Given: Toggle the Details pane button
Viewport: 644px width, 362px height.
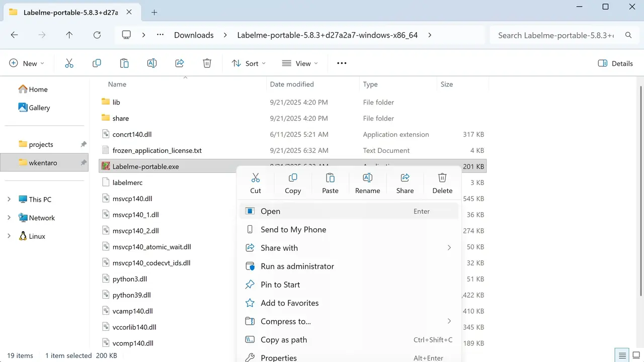Looking at the screenshot, I should pos(615,63).
